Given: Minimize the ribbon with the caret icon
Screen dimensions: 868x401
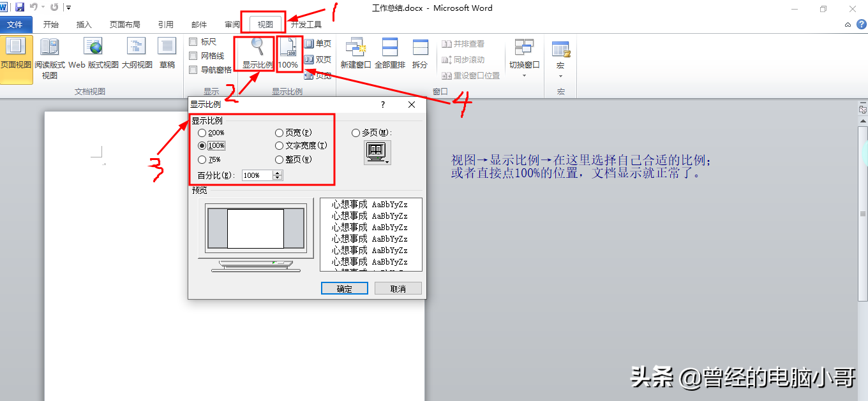Looking at the screenshot, I should [x=848, y=25].
